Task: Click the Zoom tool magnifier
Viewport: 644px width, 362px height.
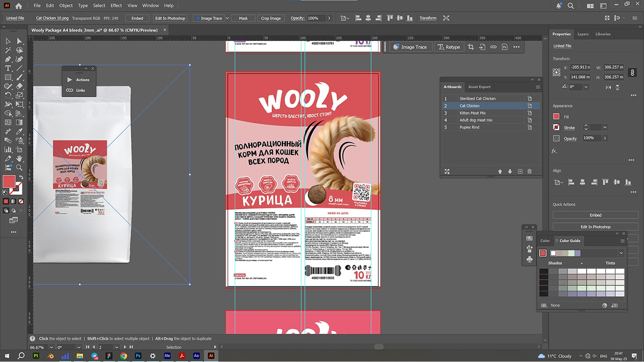Action: tap(19, 168)
